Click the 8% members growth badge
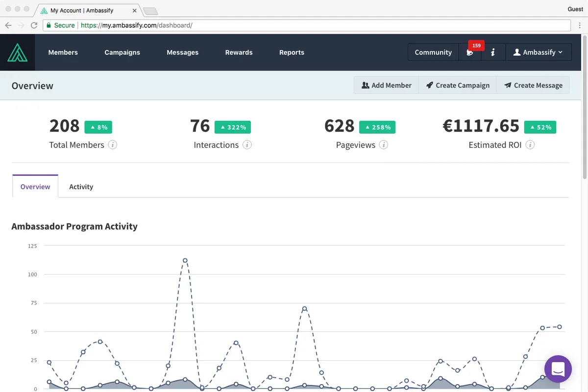The image size is (588, 392). coord(98,127)
